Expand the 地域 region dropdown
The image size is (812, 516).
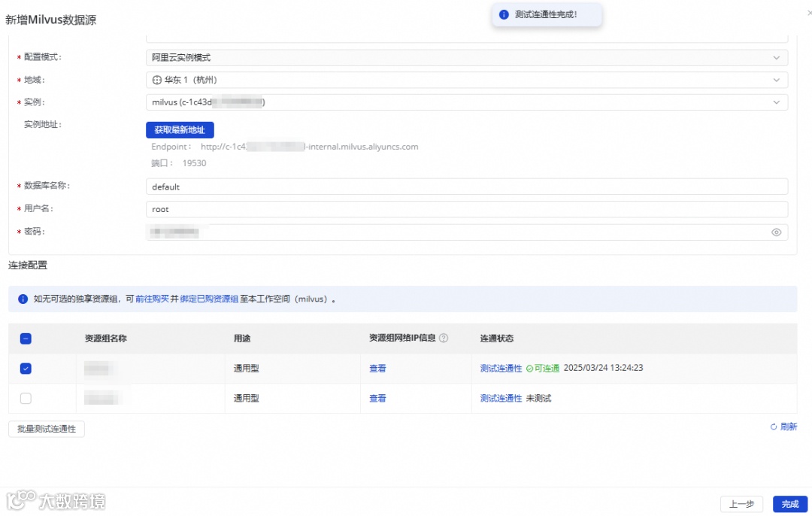click(x=467, y=80)
